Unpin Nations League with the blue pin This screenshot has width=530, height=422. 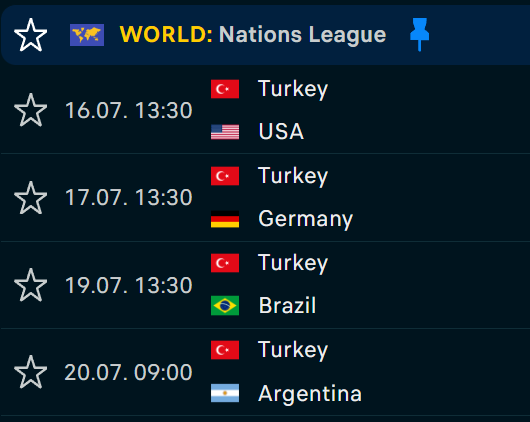419,34
